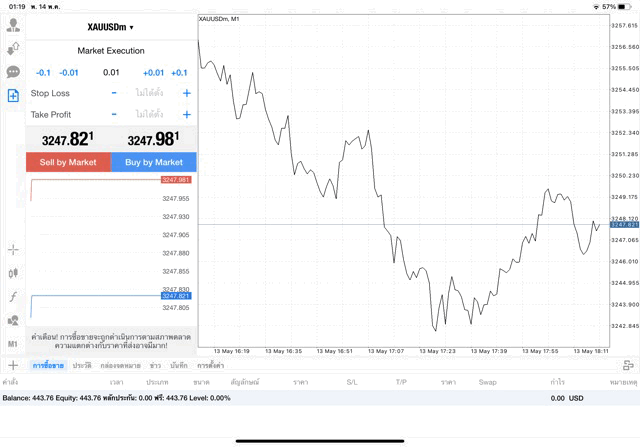Decrease volume by 0.1
The image size is (640, 447).
tap(43, 72)
